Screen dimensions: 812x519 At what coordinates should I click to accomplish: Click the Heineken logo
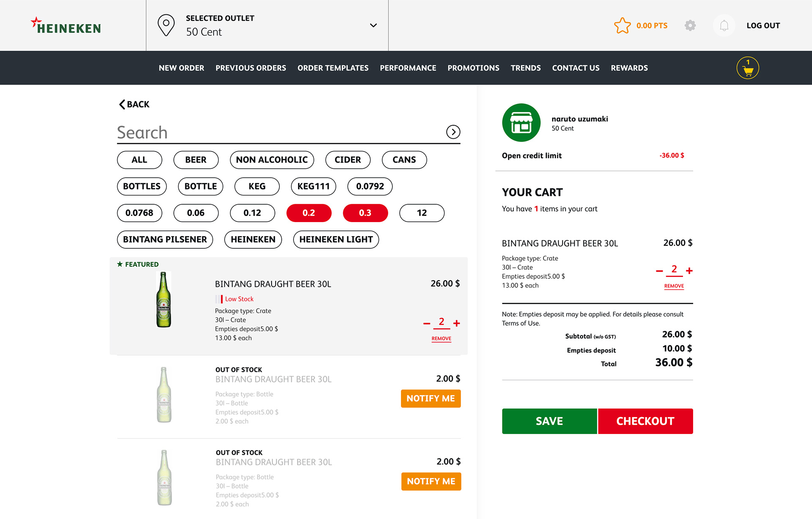click(66, 25)
